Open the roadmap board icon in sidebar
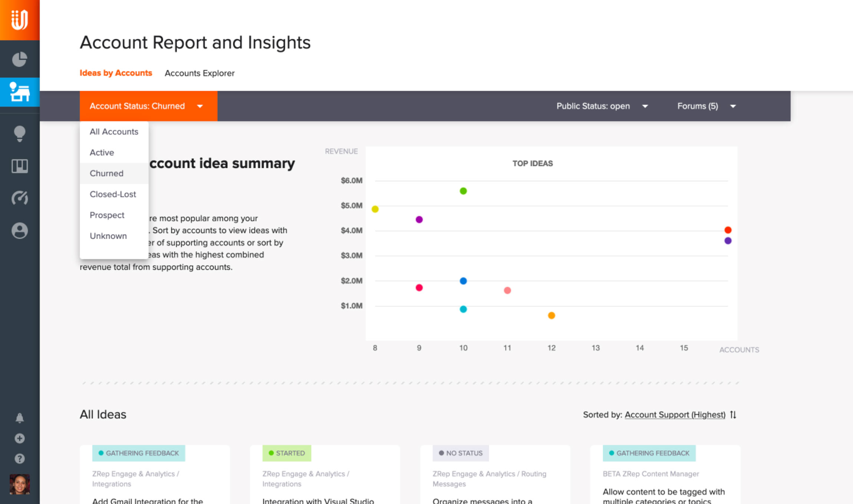The height and width of the screenshot is (504, 853). [20, 166]
